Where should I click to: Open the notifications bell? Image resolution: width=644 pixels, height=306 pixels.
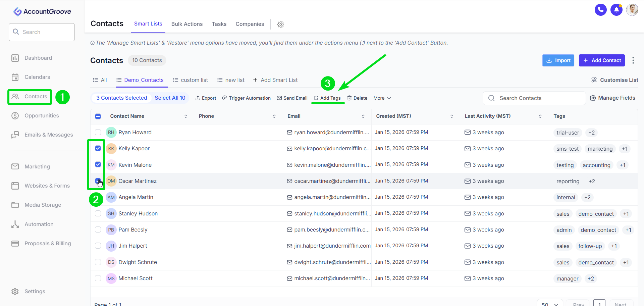tap(616, 10)
